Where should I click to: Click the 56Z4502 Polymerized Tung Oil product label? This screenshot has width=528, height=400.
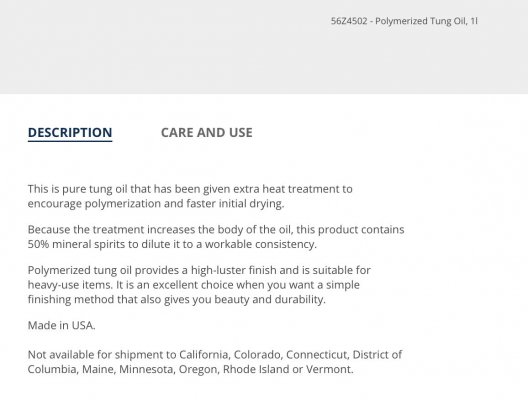pyautogui.click(x=404, y=21)
